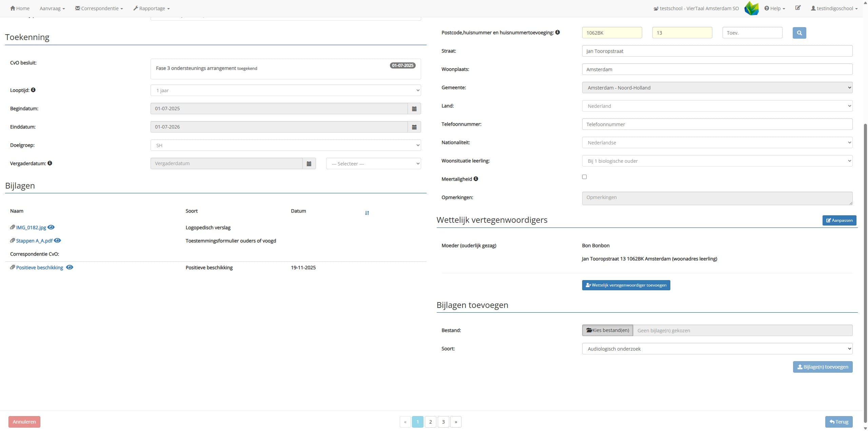Open the Selecteer dropdown beside Vergaderdatum
The image size is (868, 431).
(x=373, y=163)
